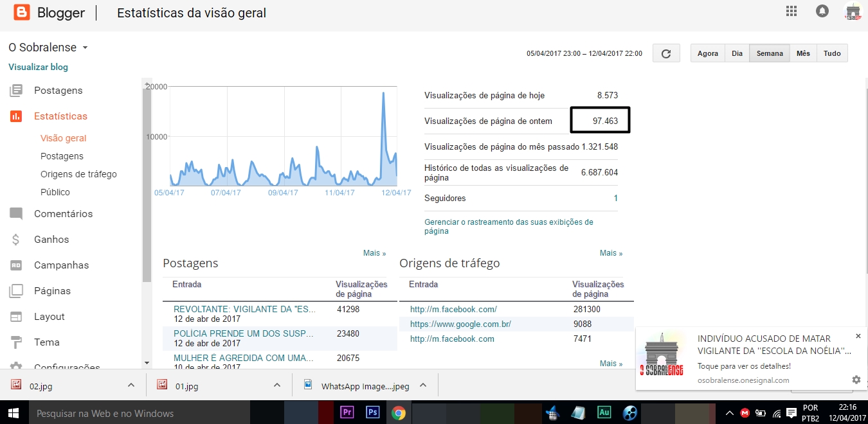Click the Páginas icon in sidebar

[x=16, y=291]
